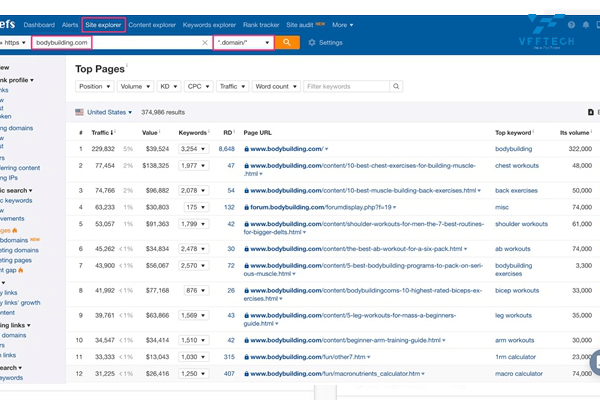Viewport: 600px width, 400px height.
Task: Open Site audit
Action: (x=300, y=25)
